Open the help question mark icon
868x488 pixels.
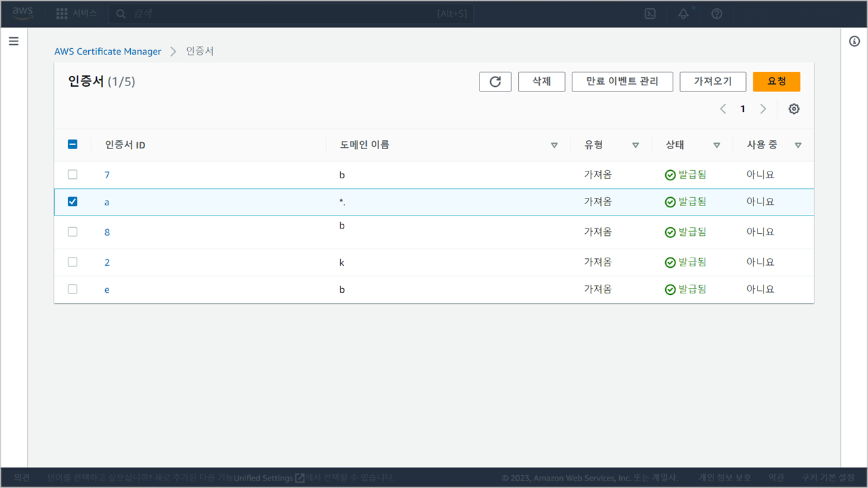click(717, 14)
